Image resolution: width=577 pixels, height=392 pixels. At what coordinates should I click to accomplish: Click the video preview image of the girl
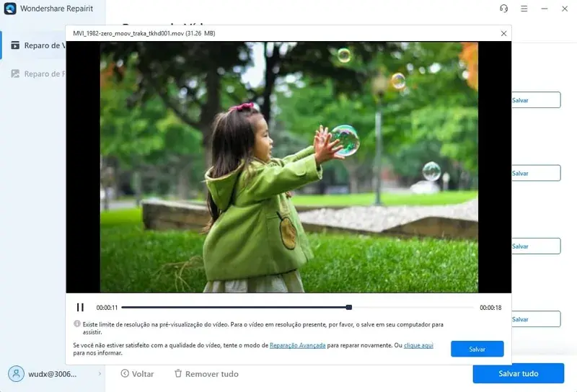[288, 166]
